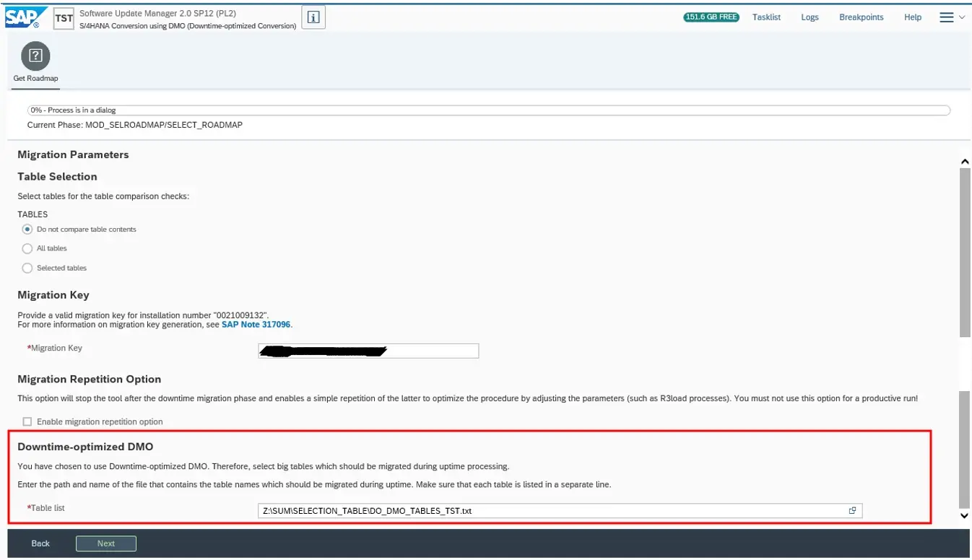Click the S/4HANA Conversion using DMO subtitle
Screen dimensions: 972x560
[x=188, y=26]
